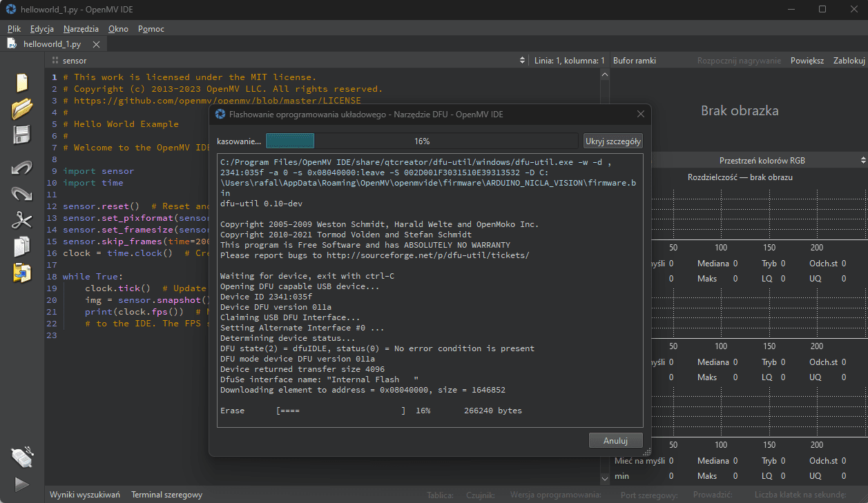Click the Undo arrow icon
This screenshot has width=868, height=503.
click(x=22, y=168)
